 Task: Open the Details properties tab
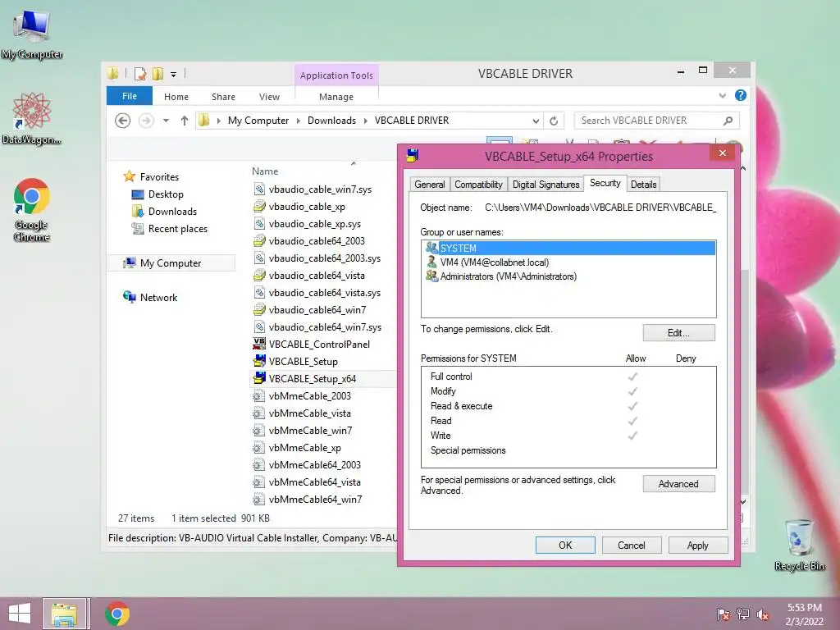pyautogui.click(x=643, y=185)
